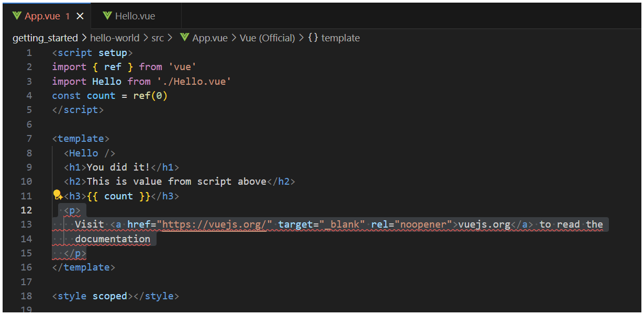
Task: Click './Hello.vue' import path on line 3
Action: 194,82
